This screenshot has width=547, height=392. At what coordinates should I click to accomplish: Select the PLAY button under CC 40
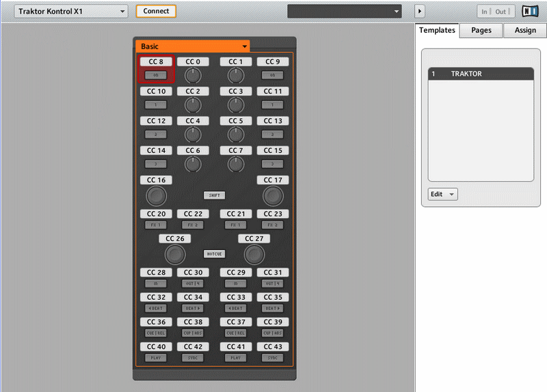[156, 357]
